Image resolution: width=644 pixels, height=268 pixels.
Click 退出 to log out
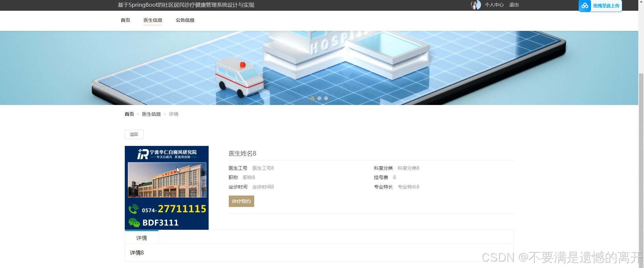point(514,5)
